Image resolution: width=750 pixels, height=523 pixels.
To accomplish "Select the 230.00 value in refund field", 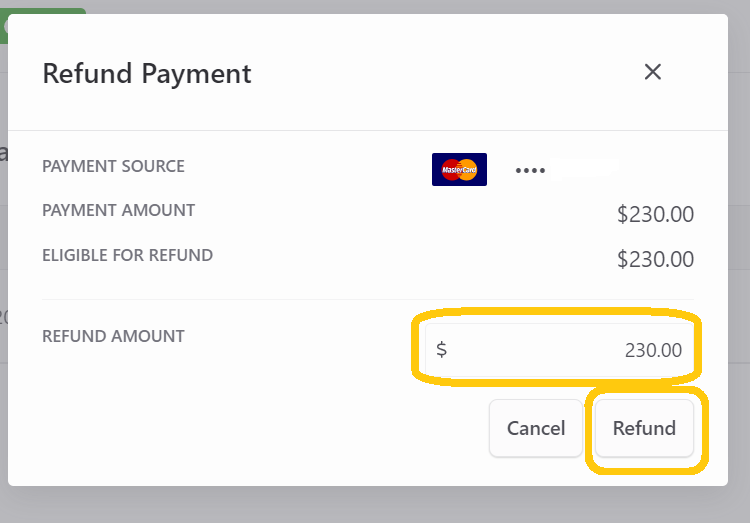I will point(653,350).
